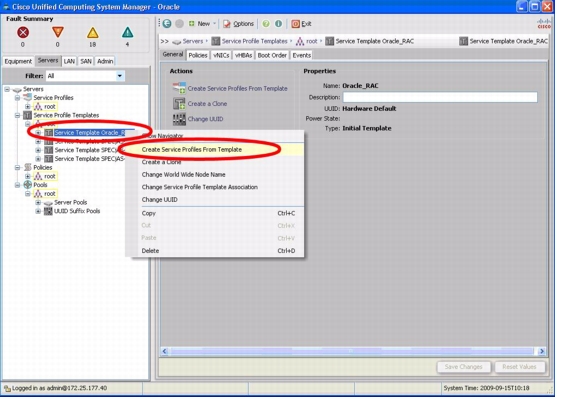Click the Create Service Profiles From Template action link
The image size is (573, 407).
tap(238, 88)
